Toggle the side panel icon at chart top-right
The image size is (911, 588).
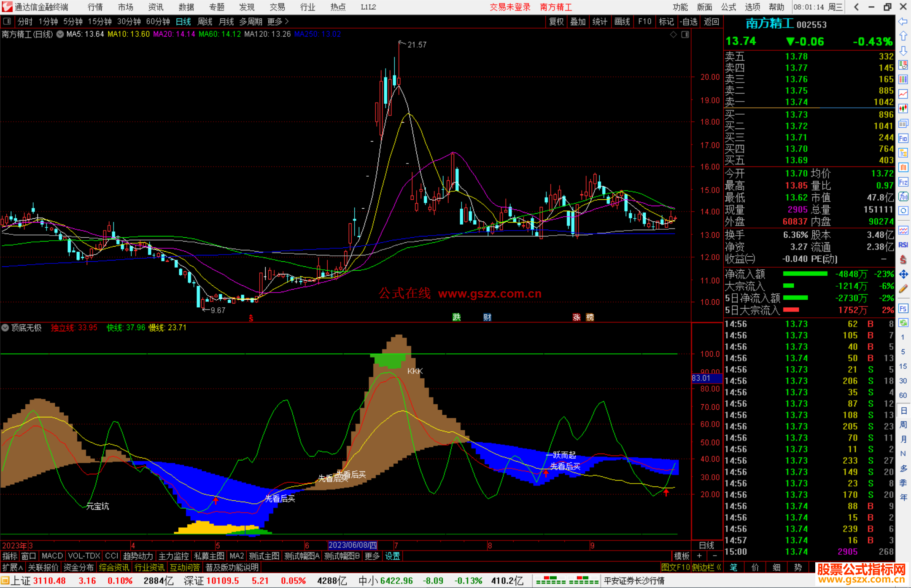tap(685, 34)
